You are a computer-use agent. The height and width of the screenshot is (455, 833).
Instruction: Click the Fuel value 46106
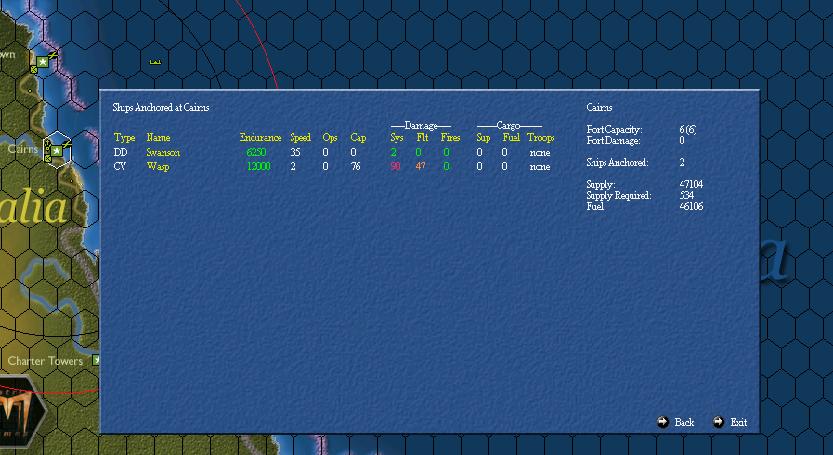pos(691,206)
